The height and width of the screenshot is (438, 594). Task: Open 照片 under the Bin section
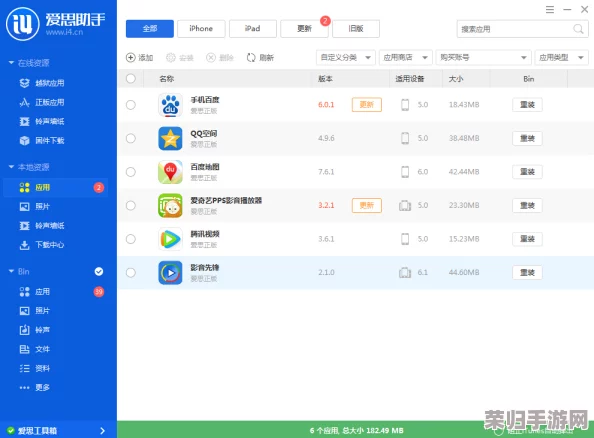(x=34, y=311)
